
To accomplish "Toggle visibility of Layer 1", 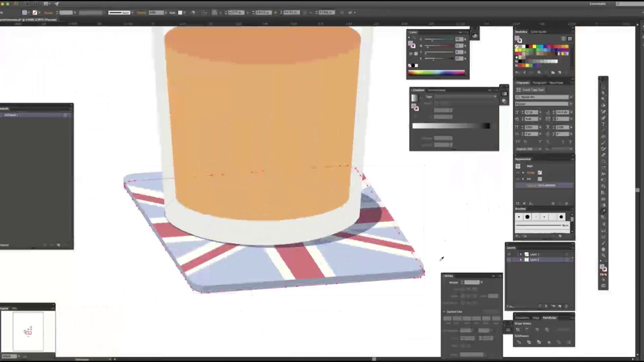I will click(x=509, y=254).
